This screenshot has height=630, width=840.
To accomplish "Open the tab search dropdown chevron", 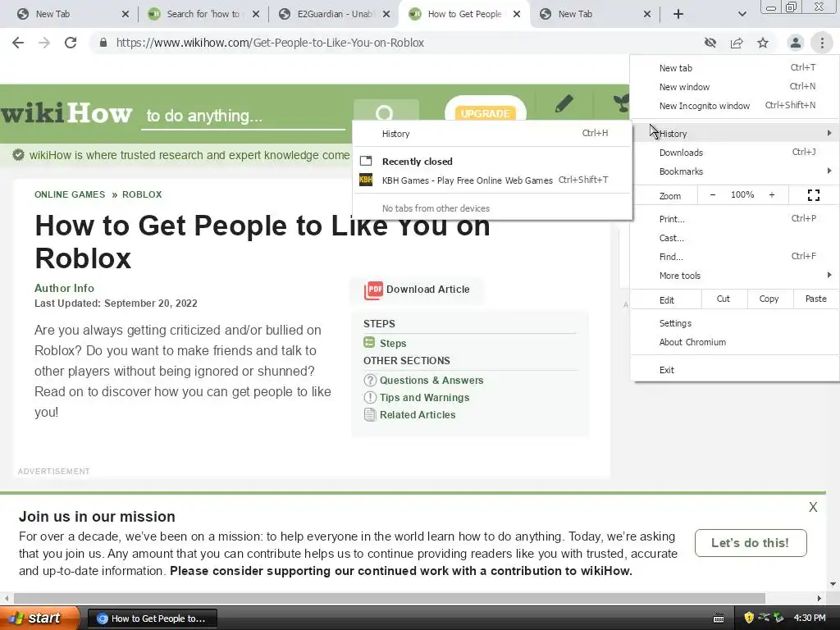I will tap(742, 14).
